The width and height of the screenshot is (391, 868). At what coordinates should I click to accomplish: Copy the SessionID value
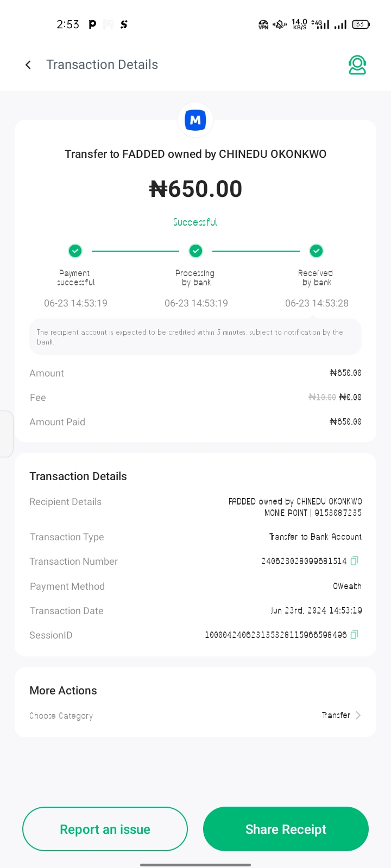click(x=355, y=635)
